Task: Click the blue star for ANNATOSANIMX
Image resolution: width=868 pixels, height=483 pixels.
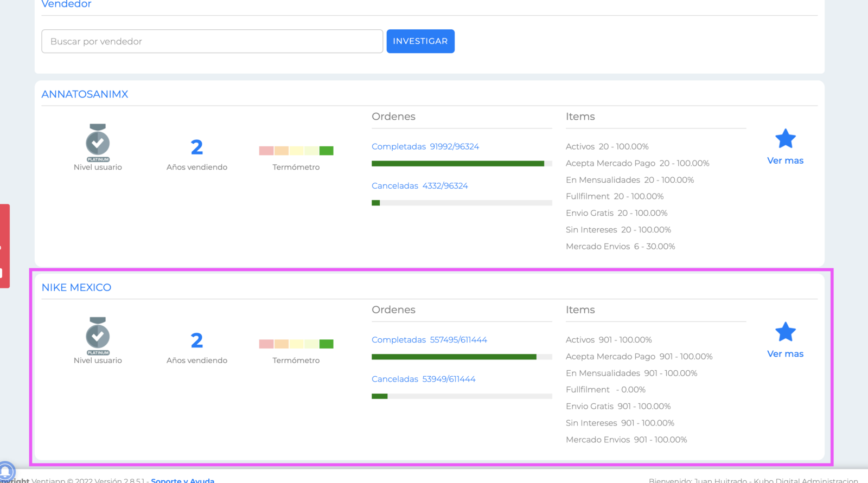Action: (x=785, y=139)
